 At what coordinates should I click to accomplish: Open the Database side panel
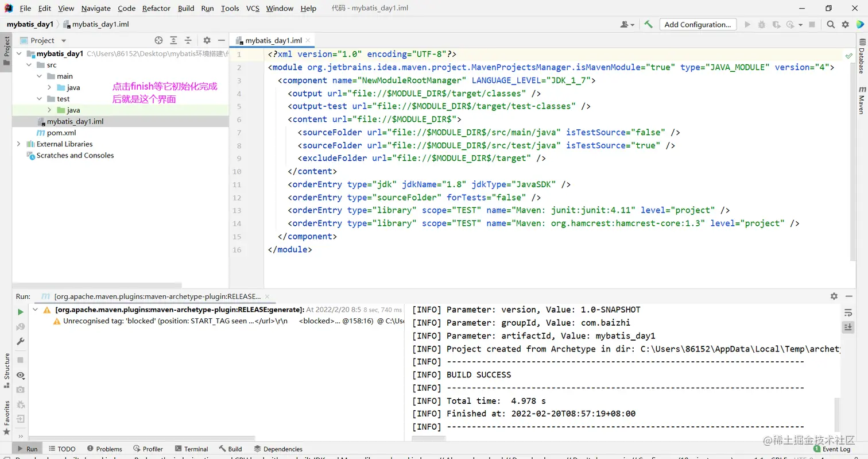tap(861, 56)
